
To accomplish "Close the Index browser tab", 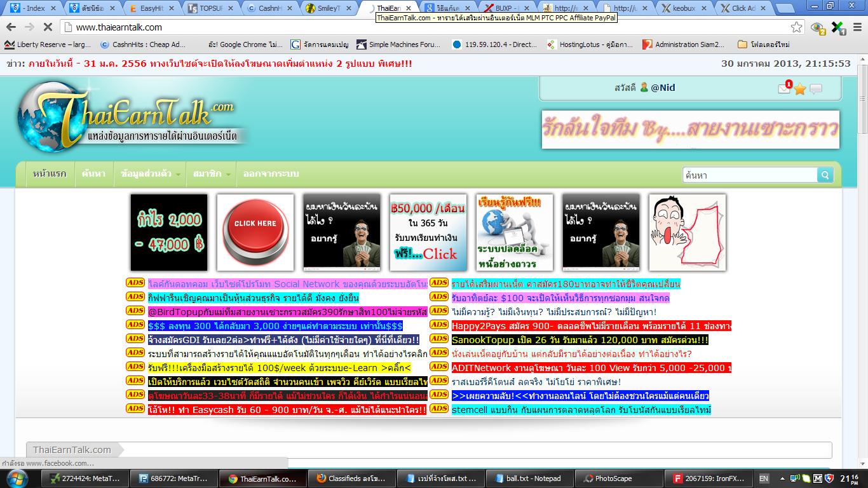I will point(53,8).
